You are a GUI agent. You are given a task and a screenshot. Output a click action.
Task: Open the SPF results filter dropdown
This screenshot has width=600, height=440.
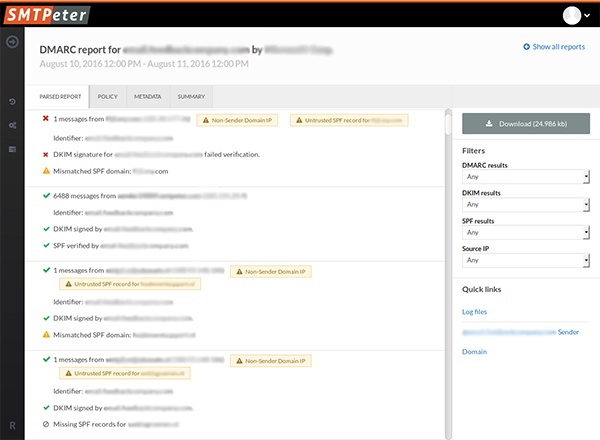[526, 233]
